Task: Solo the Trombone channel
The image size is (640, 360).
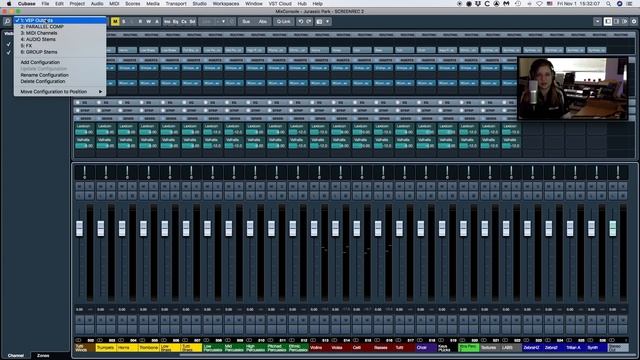Action: point(153,186)
